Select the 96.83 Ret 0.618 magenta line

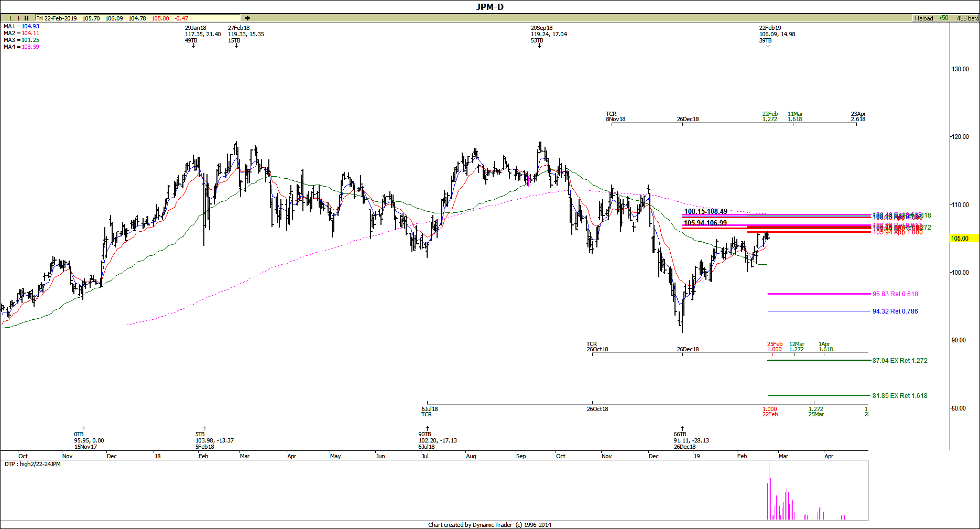tap(819, 294)
